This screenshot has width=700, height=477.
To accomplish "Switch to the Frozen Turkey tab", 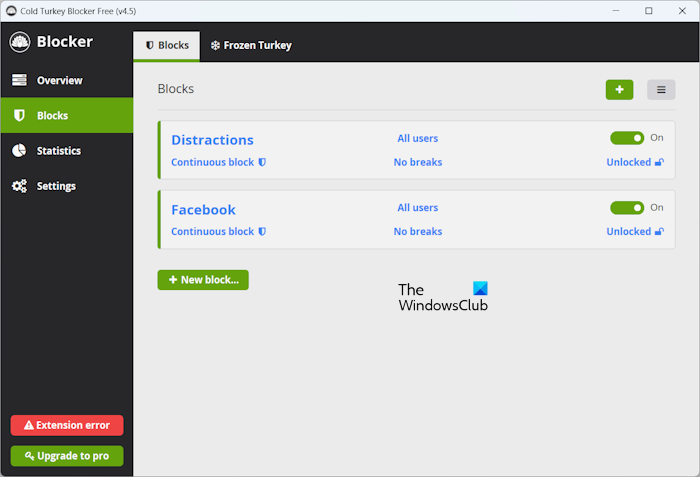I will coord(251,46).
